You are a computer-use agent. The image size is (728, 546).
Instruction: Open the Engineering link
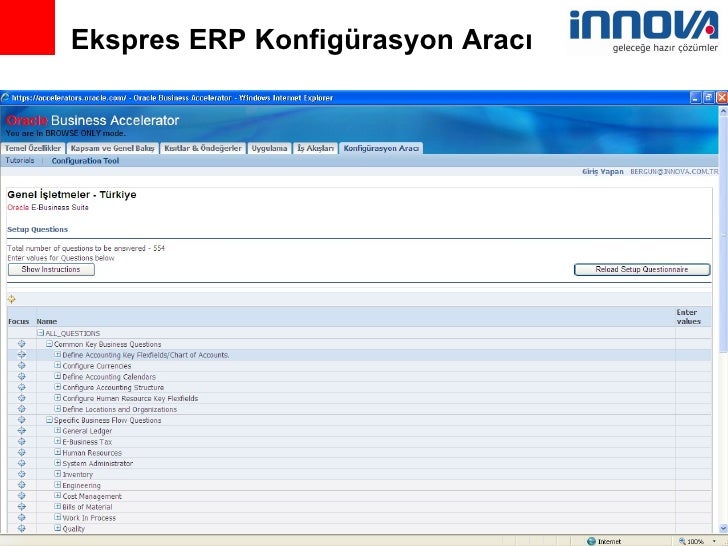pyautogui.click(x=81, y=486)
